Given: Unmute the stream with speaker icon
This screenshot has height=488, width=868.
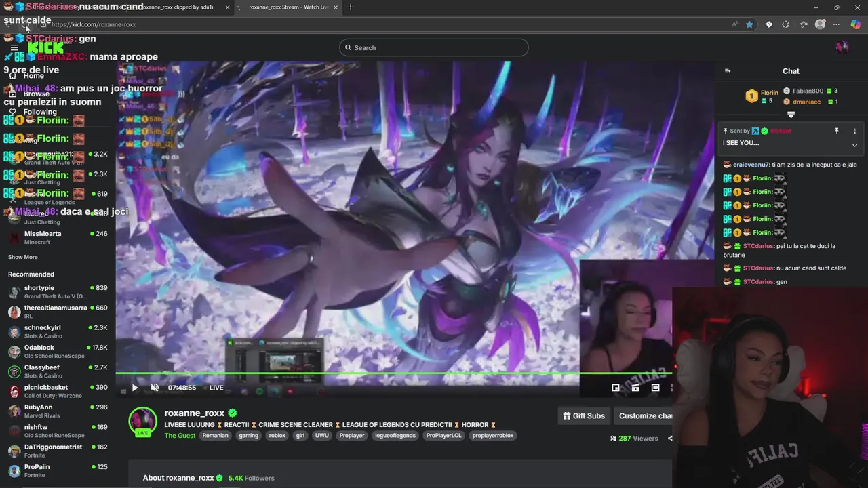Looking at the screenshot, I should coord(155,388).
